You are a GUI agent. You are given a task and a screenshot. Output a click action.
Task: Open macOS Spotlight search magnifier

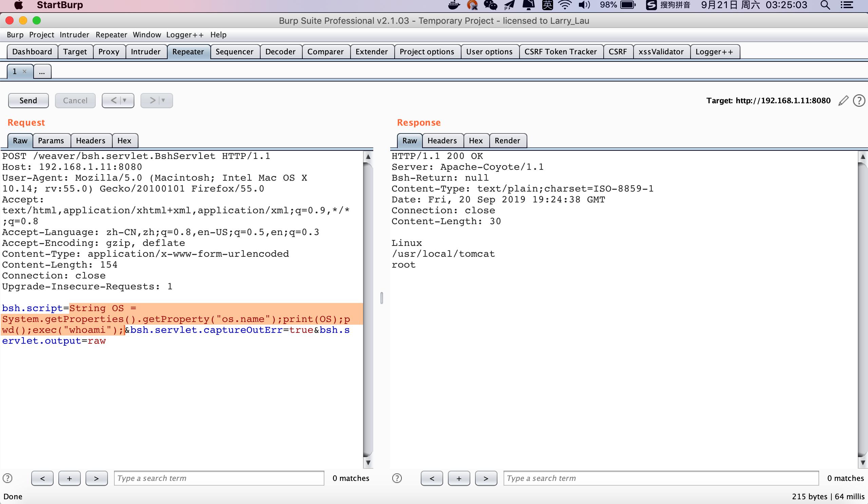(x=825, y=5)
